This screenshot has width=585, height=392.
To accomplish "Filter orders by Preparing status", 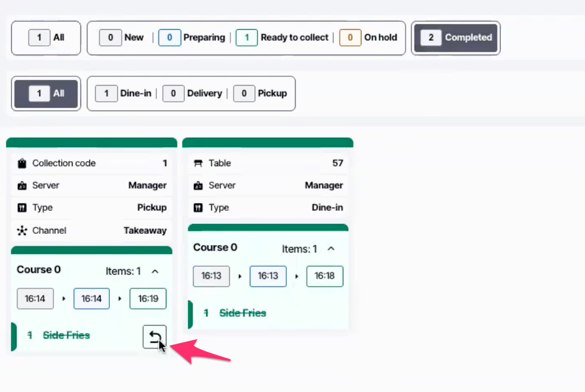I will click(192, 38).
